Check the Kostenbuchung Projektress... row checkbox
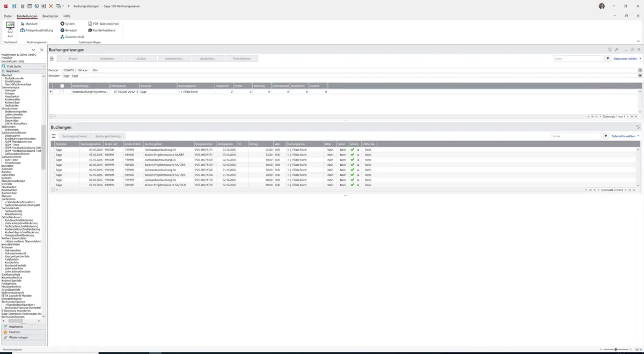Viewport: 644px width, 354px height. coord(62,92)
